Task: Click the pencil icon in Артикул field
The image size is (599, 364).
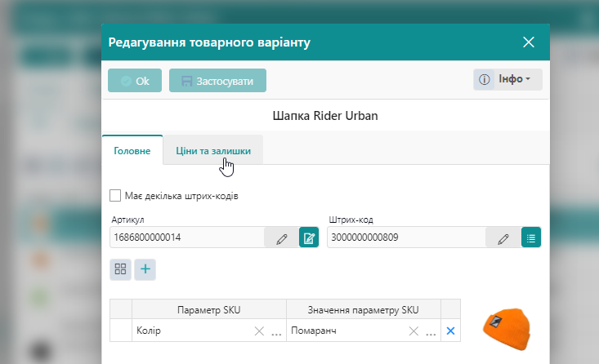Action: click(x=282, y=238)
